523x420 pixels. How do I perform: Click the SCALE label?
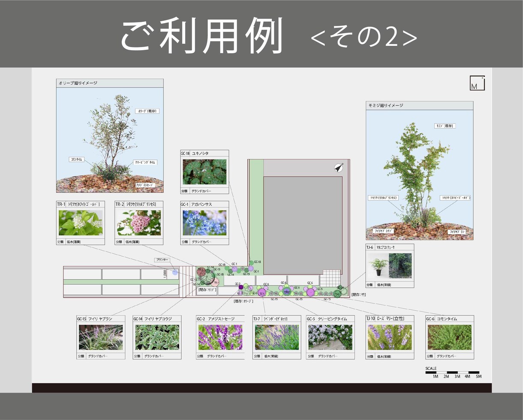pos(431,369)
